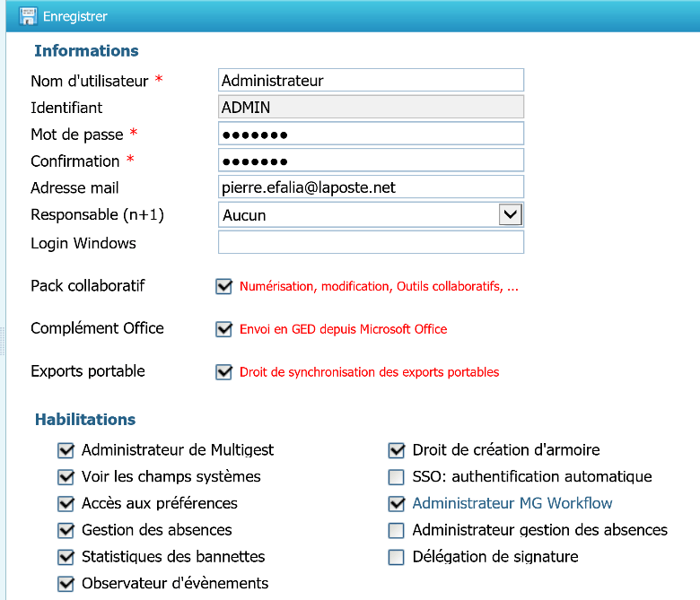The width and height of the screenshot is (700, 600).
Task: Toggle Voir les champs systèmes checkbox
Action: tap(66, 477)
